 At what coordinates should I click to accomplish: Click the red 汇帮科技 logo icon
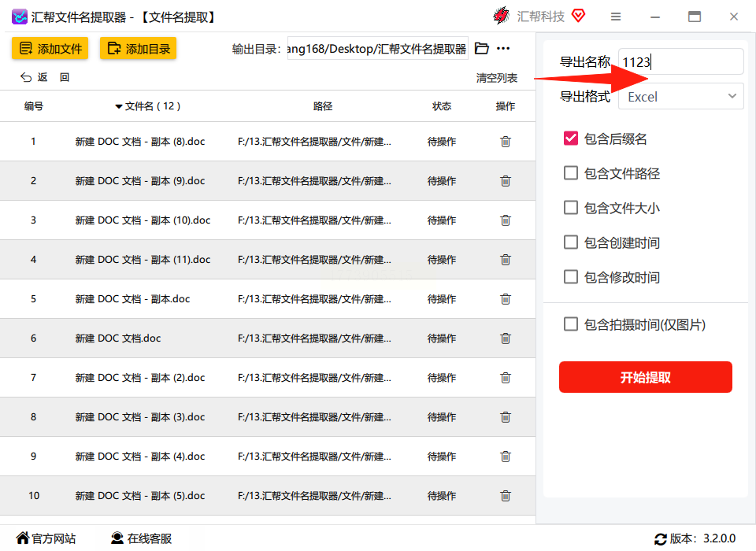click(x=501, y=17)
